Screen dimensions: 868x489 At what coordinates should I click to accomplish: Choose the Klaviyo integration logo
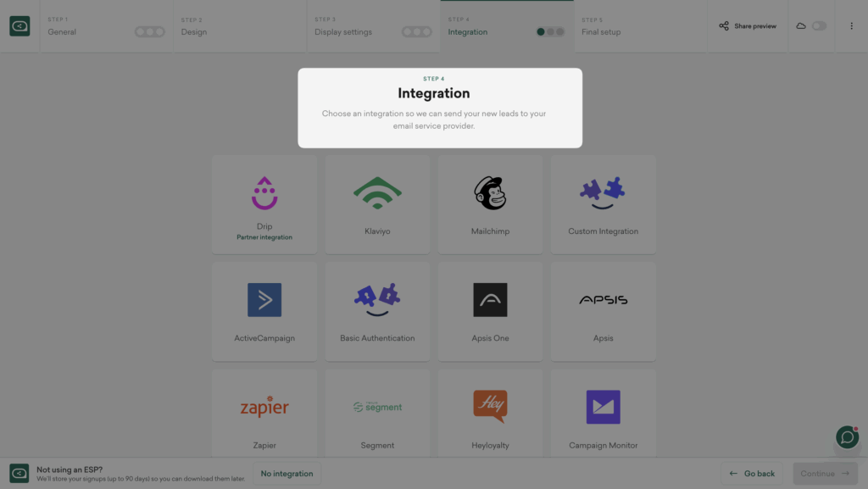[377, 193]
